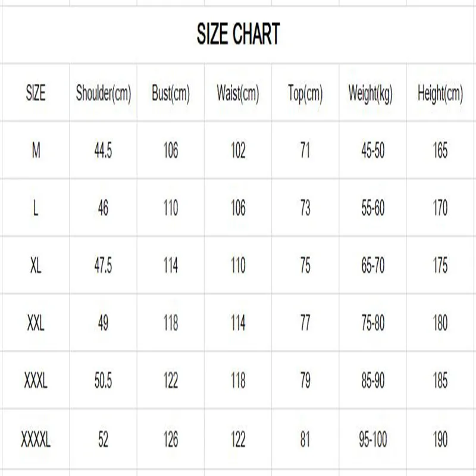Select the 190 height cell
476x476 pixels.
(x=441, y=439)
